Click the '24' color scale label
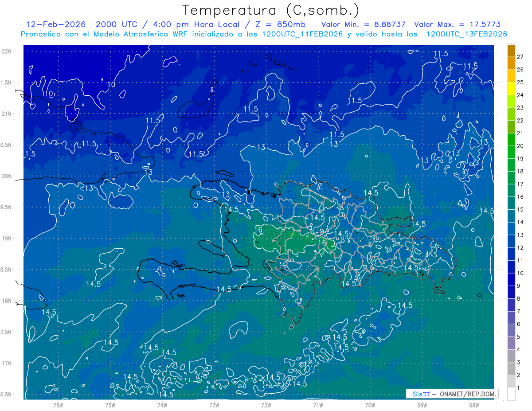Viewport: 532px width, 411px height. click(520, 95)
